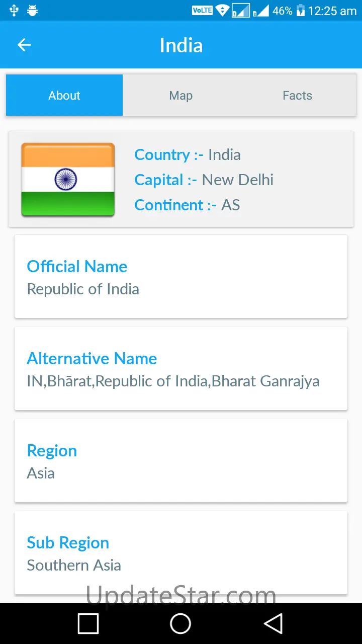Tap the Wi-Fi signal icon
The width and height of the screenshot is (362, 644).
[222, 11]
